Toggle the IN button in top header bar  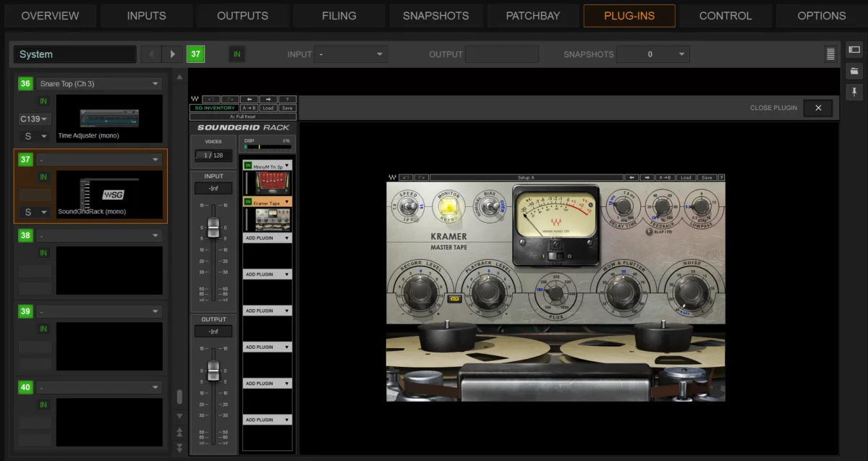coord(237,54)
